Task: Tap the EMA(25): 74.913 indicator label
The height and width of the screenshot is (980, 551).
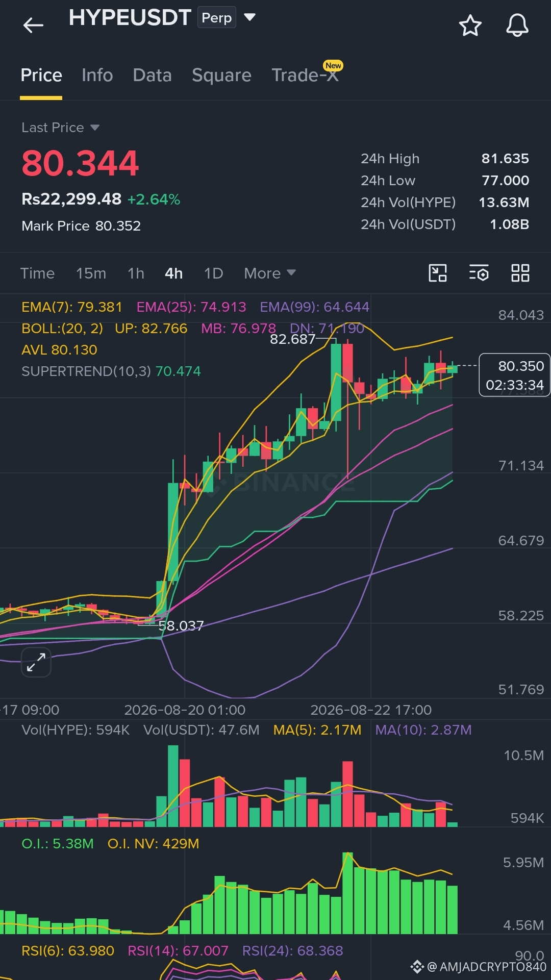Action: (x=191, y=307)
